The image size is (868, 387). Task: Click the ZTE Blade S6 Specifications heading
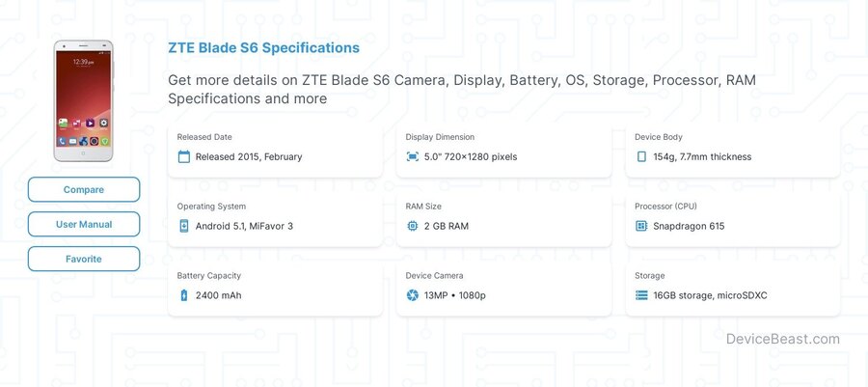point(263,48)
